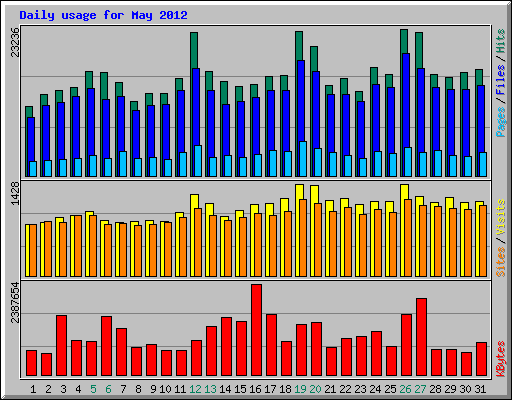512x400 pixels.
Task: Click the orange Sites bar for day 31
Action: pos(483,241)
